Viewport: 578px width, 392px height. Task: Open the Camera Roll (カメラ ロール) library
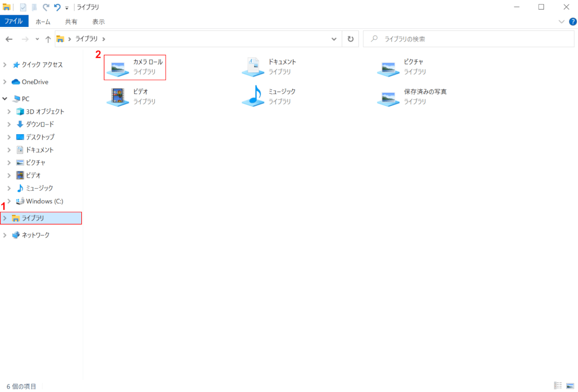point(135,67)
